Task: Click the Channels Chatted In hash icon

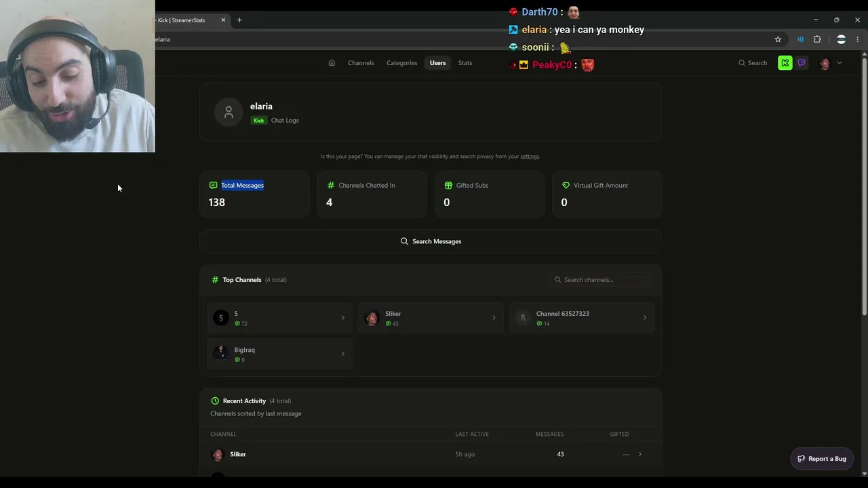Action: coord(331,185)
